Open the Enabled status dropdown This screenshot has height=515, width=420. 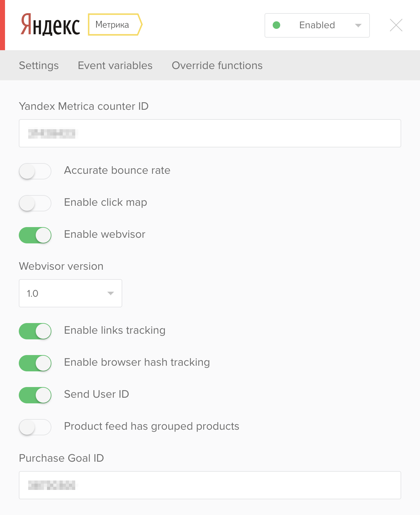(x=317, y=25)
